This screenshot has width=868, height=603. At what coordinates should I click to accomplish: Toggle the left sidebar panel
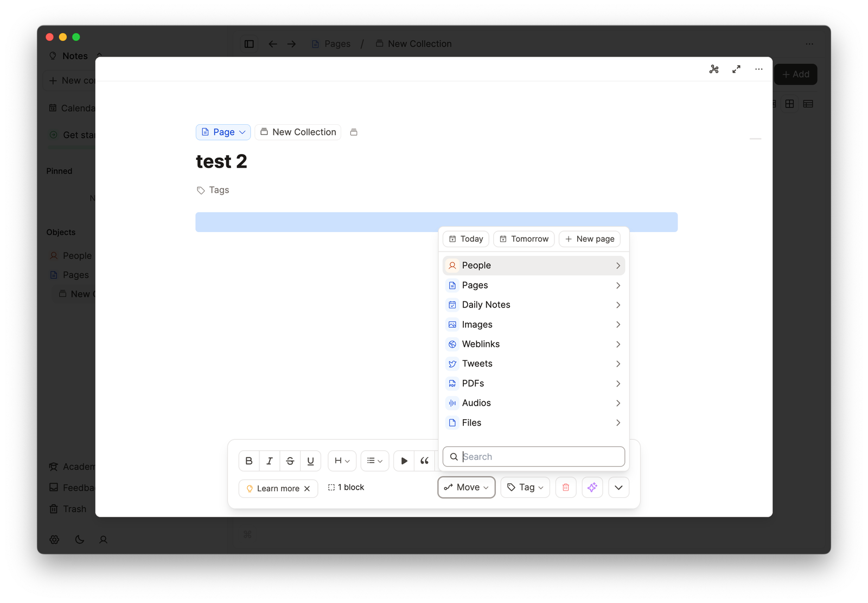click(249, 44)
